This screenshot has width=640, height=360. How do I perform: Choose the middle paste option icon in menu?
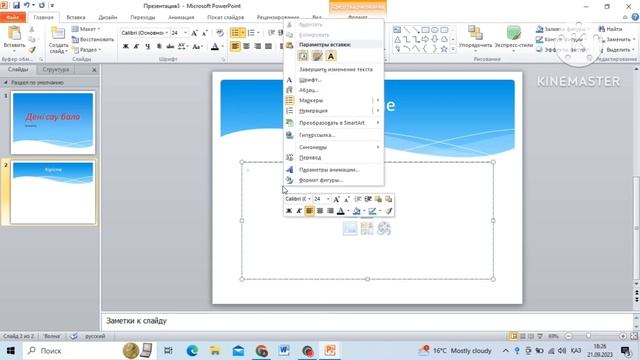click(x=317, y=56)
